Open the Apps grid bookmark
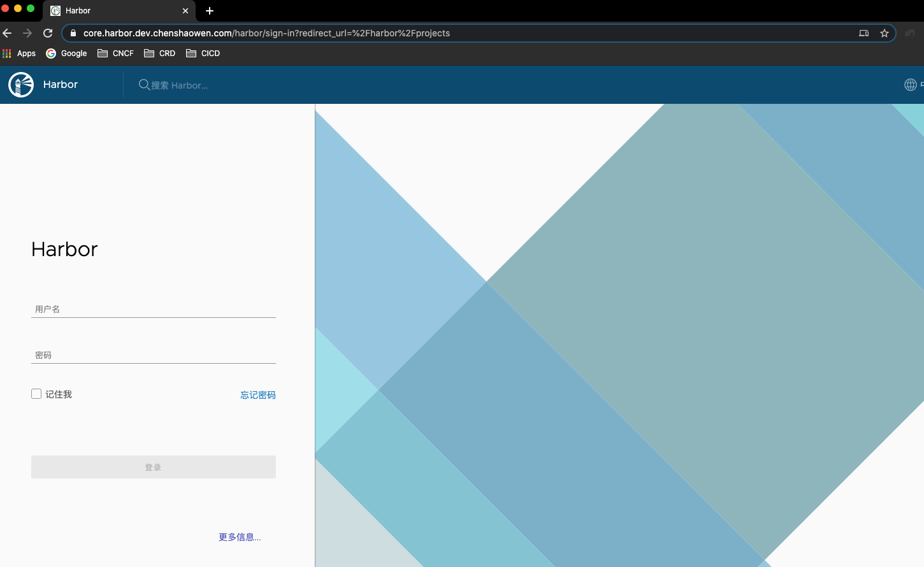The image size is (924, 567). (19, 54)
